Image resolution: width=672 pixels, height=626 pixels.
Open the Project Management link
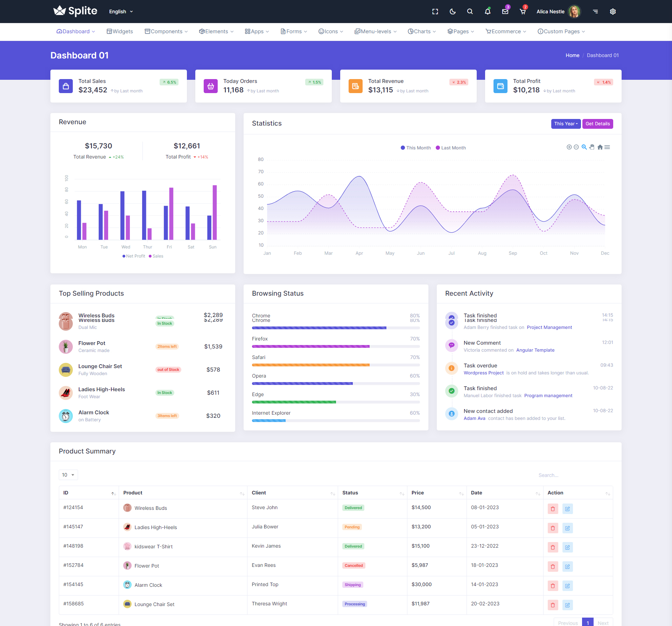549,328
